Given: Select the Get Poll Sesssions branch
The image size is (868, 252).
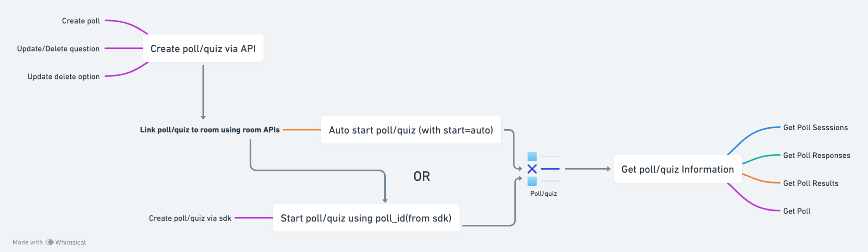Looking at the screenshot, I should [x=815, y=128].
